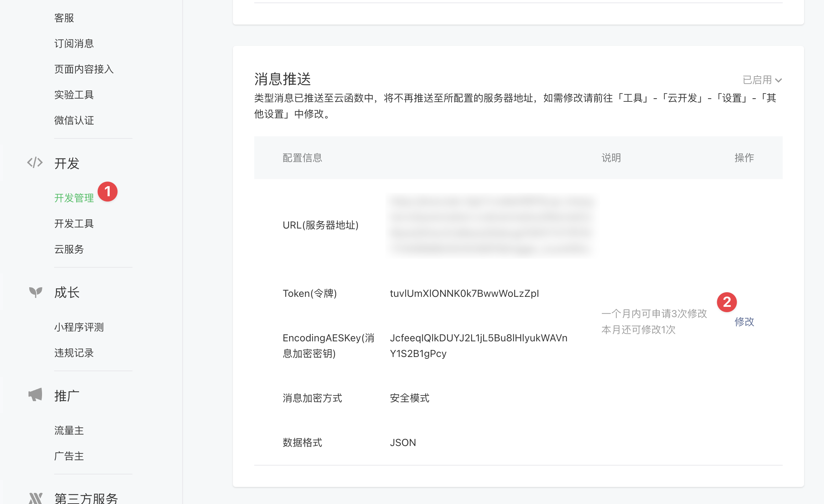Click the sprout 成长 section icon
Screen dimensions: 824x504
click(35, 292)
